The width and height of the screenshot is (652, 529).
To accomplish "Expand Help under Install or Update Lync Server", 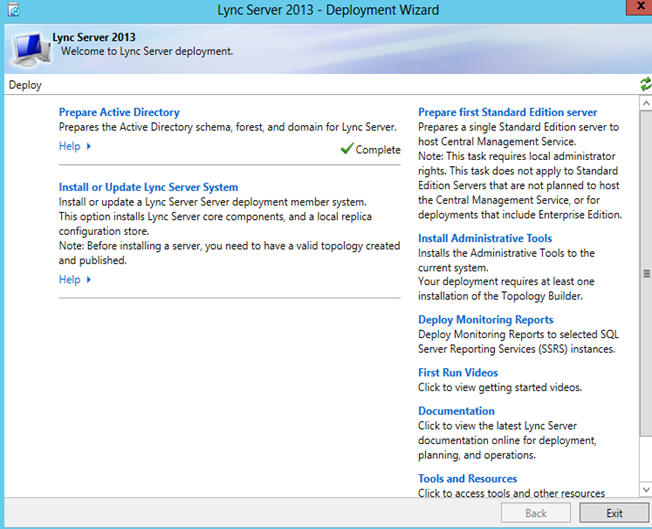I will pyautogui.click(x=75, y=279).
